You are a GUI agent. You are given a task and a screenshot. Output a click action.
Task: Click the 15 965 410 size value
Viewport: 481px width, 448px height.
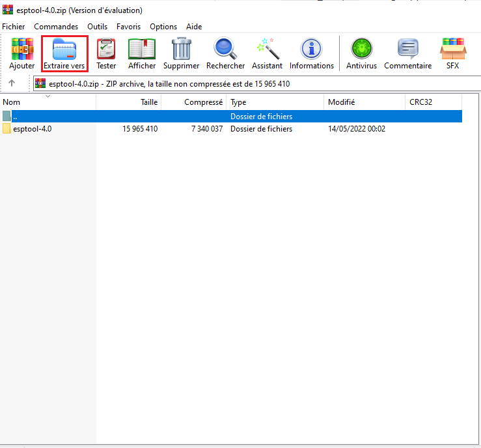click(x=140, y=129)
